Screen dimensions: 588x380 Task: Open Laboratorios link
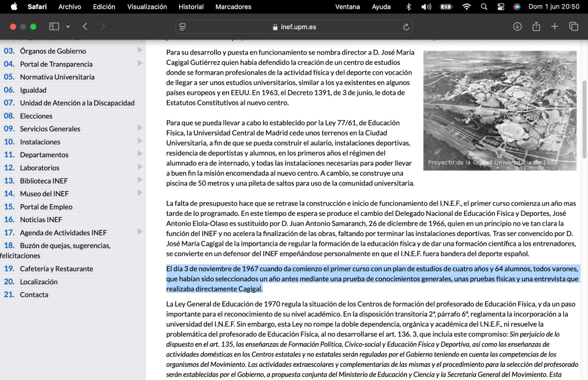point(40,168)
